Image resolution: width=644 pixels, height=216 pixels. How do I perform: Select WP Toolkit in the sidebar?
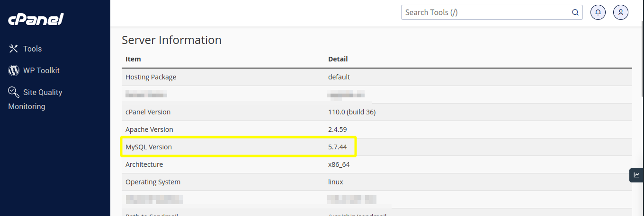tap(41, 70)
